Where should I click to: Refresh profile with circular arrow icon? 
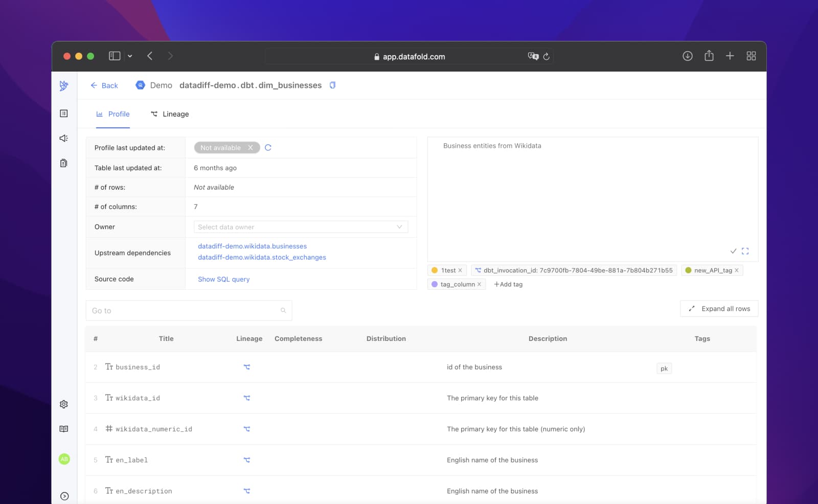tap(268, 148)
